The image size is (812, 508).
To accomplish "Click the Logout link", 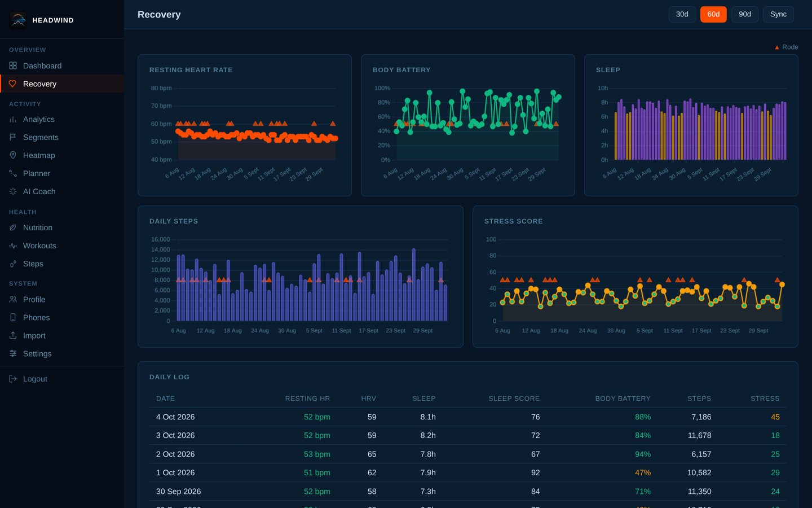I will pyautogui.click(x=62, y=379).
